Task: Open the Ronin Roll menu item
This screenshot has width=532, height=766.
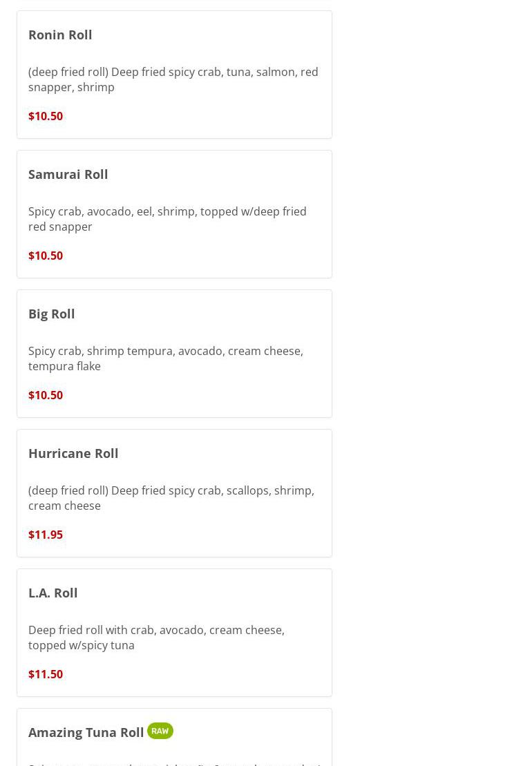Action: click(60, 35)
